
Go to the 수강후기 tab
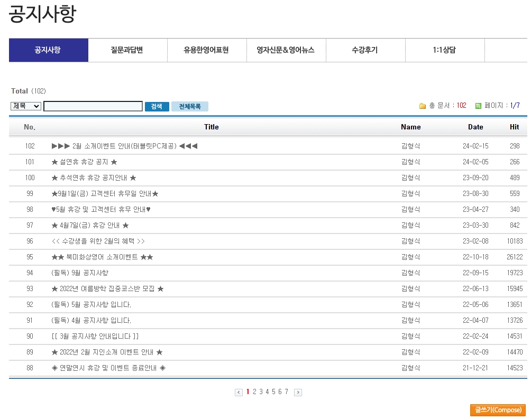tap(365, 50)
